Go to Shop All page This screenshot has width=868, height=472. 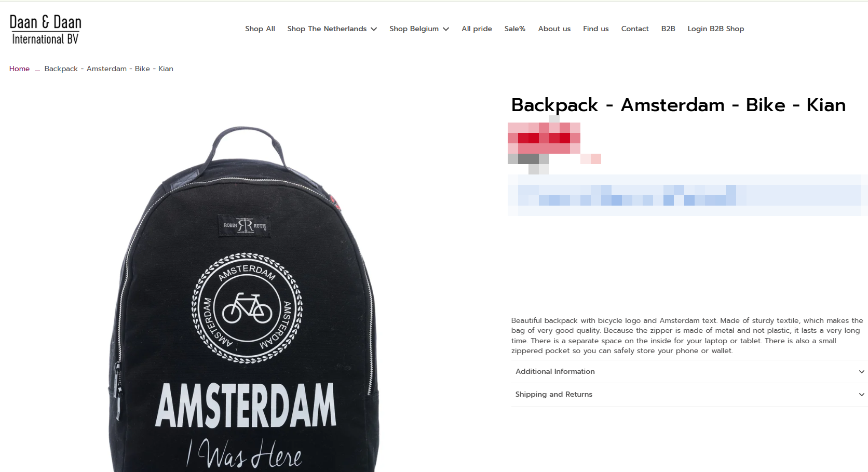click(x=260, y=29)
